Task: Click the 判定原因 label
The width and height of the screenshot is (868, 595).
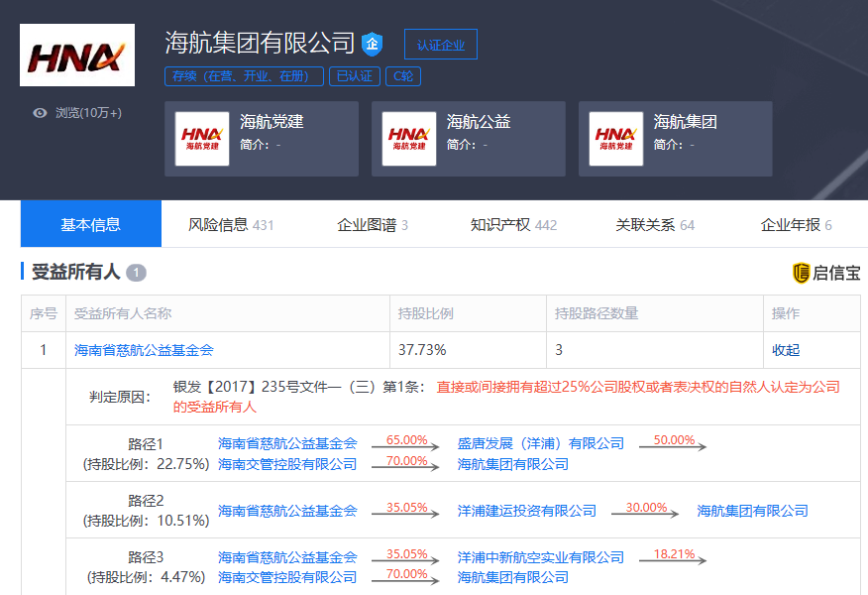Action: (x=120, y=398)
